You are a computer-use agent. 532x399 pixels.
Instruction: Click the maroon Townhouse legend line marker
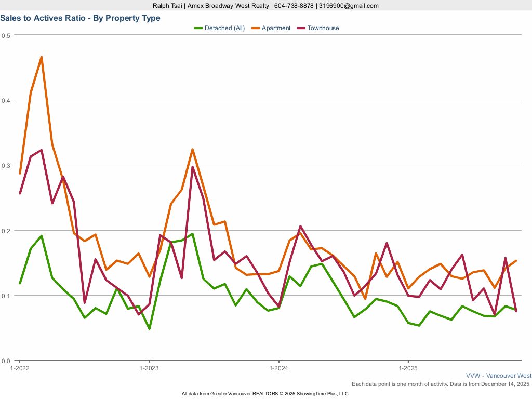pos(301,28)
